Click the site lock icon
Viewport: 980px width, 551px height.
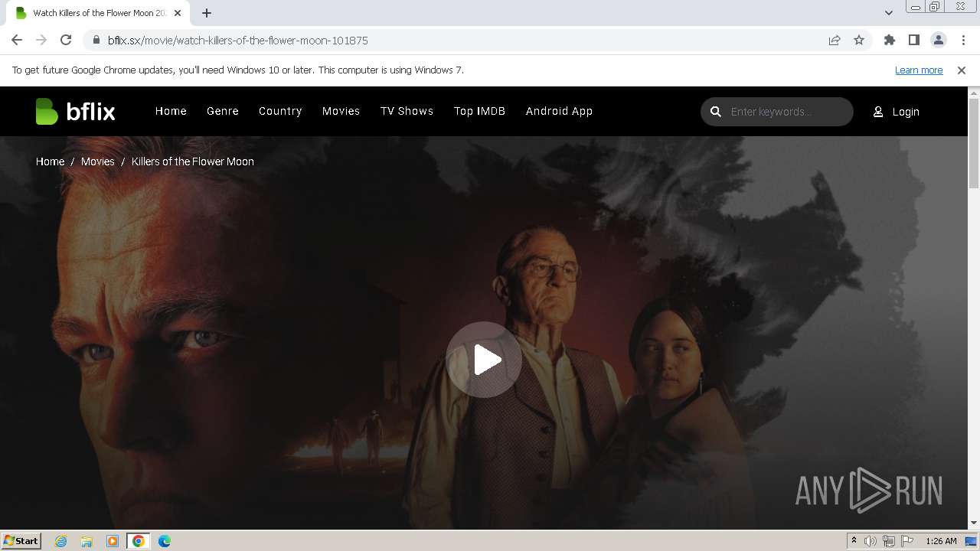pos(96,40)
